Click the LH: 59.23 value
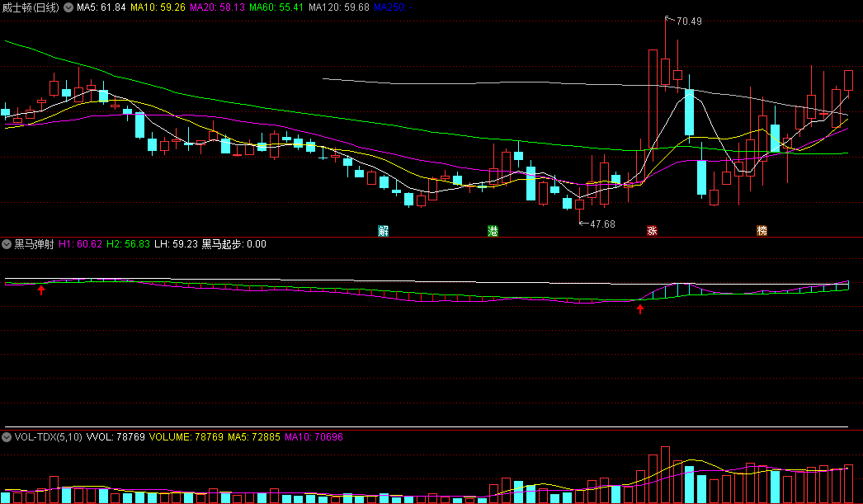 point(176,244)
